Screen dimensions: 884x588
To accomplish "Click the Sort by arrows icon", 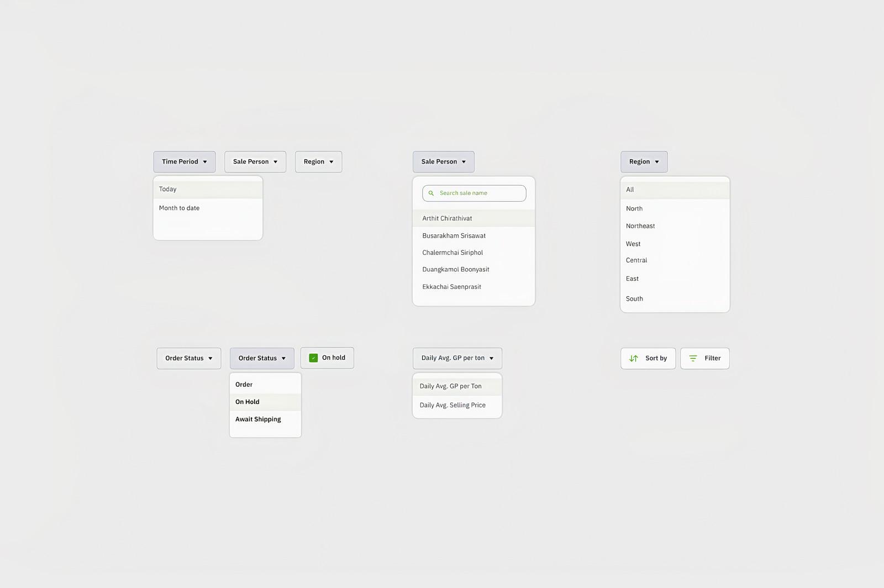I will point(634,358).
